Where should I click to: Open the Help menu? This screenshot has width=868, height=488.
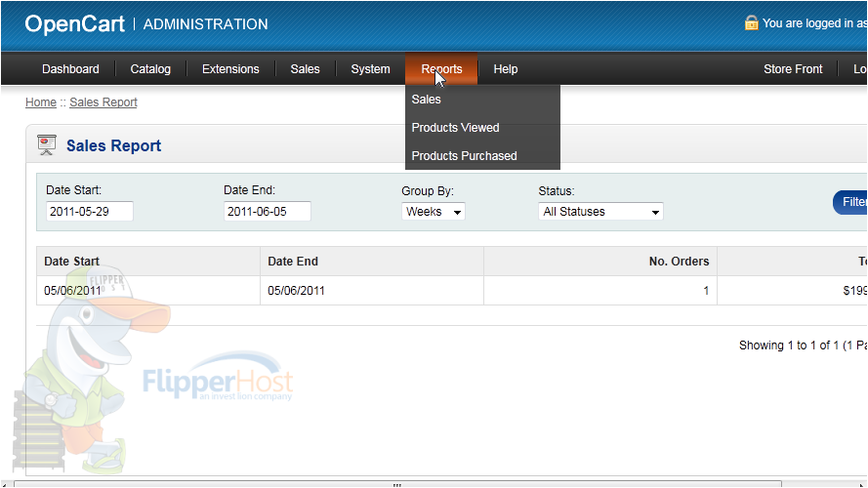tap(506, 69)
